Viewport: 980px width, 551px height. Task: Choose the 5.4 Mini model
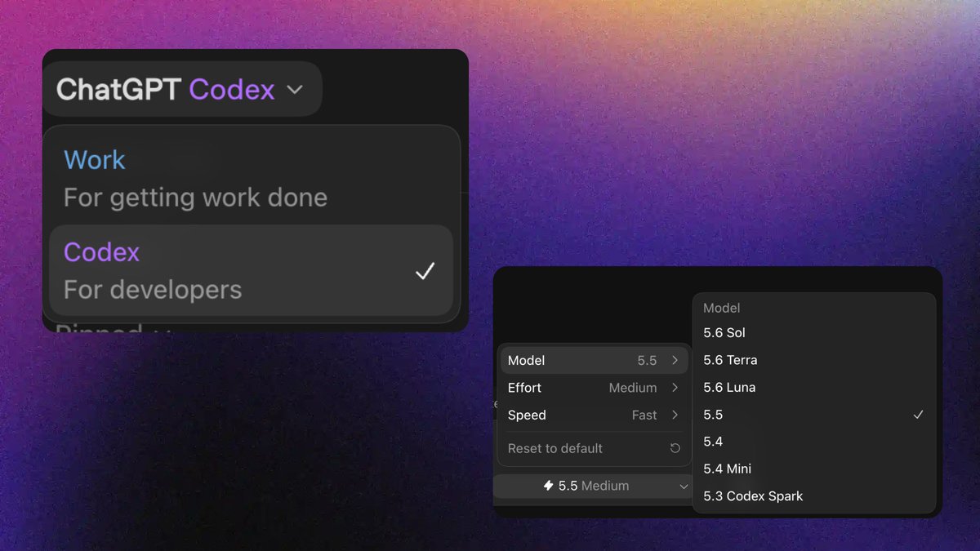(813, 469)
